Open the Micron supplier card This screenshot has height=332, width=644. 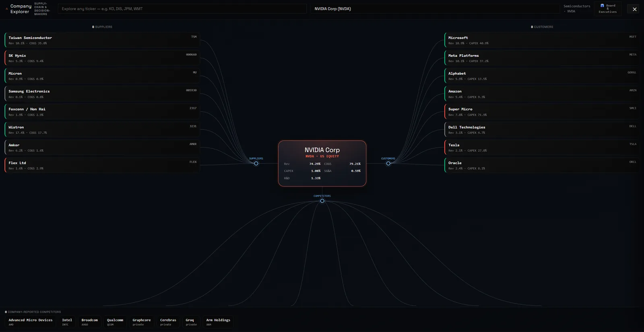102,76
